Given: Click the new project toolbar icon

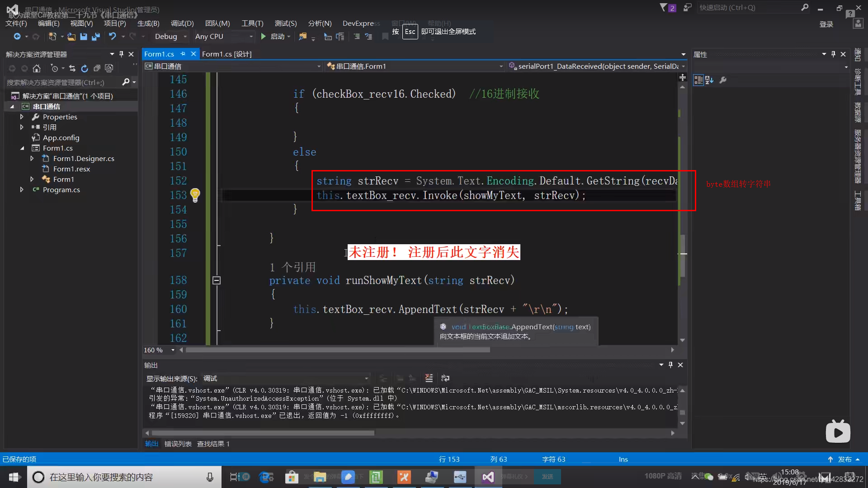Looking at the screenshot, I should coord(52,36).
